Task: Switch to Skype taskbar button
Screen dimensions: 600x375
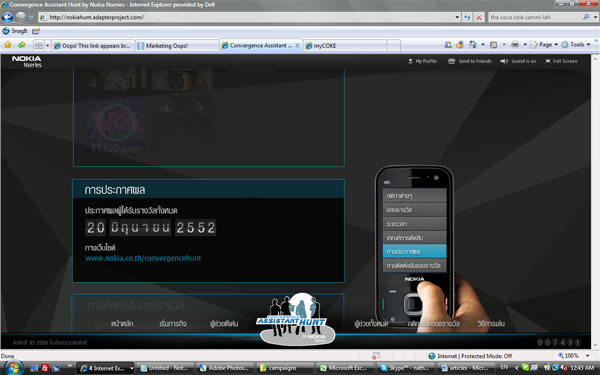Action: (405, 368)
